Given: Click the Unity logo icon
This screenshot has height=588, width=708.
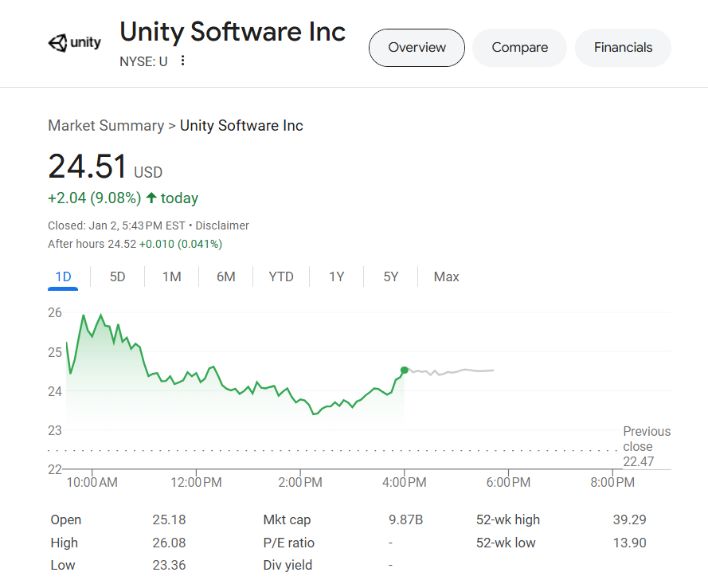Looking at the screenshot, I should click(75, 43).
